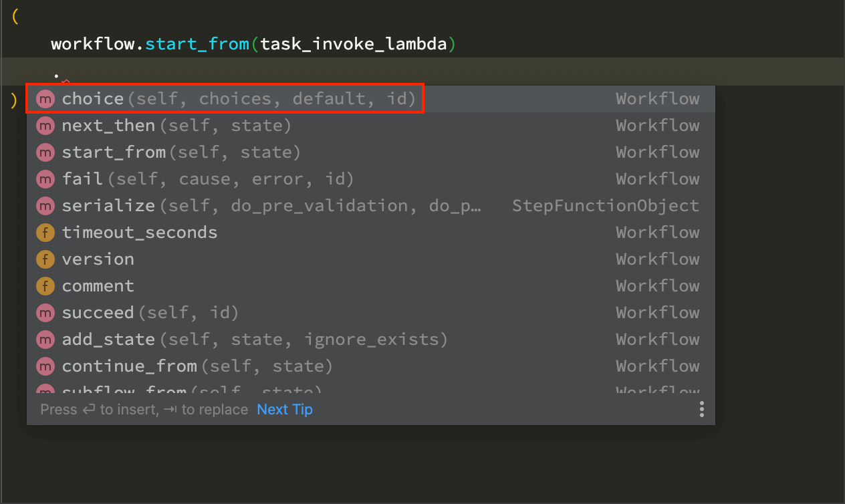The height and width of the screenshot is (504, 845).
Task: Click the start_from call in editor
Action: tap(197, 45)
